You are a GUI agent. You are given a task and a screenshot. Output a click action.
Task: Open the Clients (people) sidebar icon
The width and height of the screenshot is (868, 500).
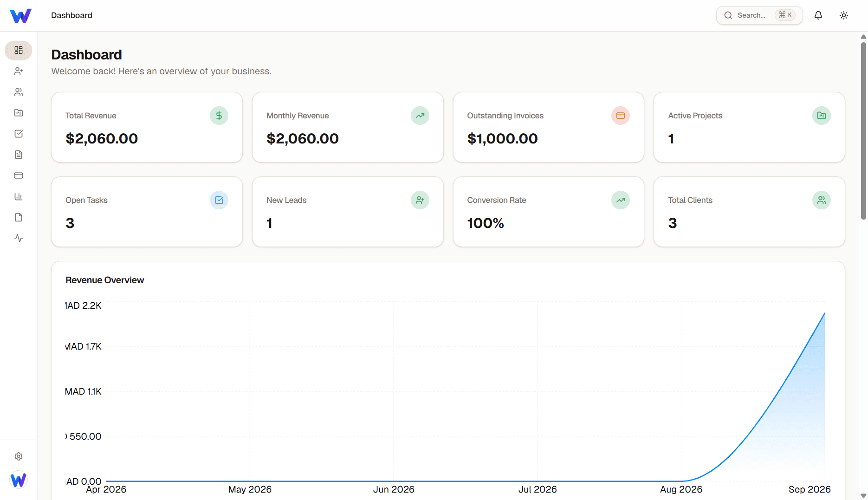point(19,92)
